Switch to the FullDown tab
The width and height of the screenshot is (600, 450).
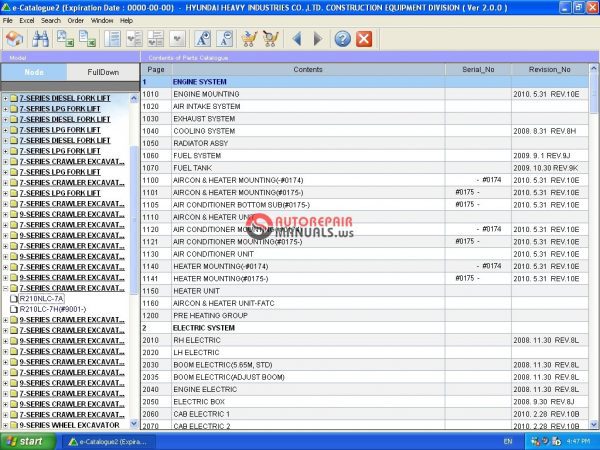pos(103,72)
